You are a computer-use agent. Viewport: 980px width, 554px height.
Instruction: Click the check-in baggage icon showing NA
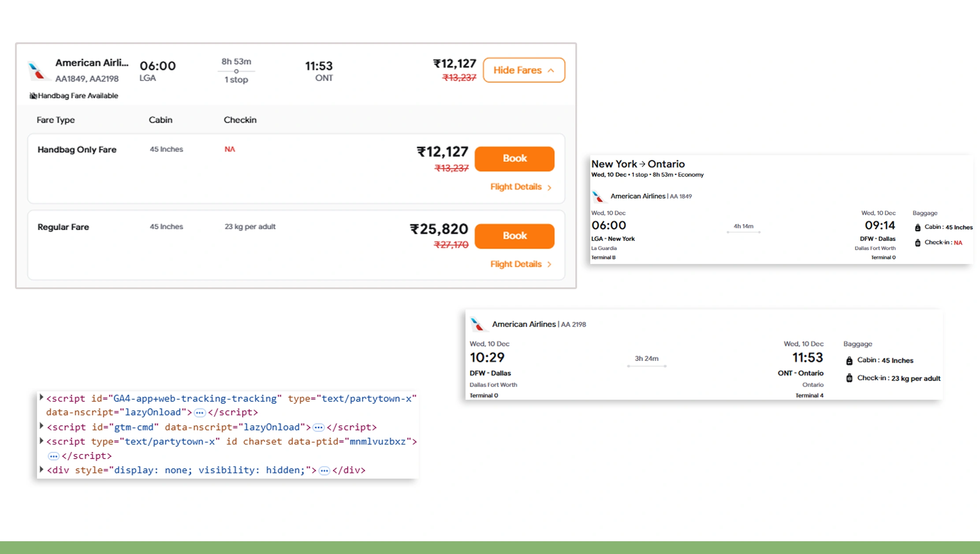point(918,242)
